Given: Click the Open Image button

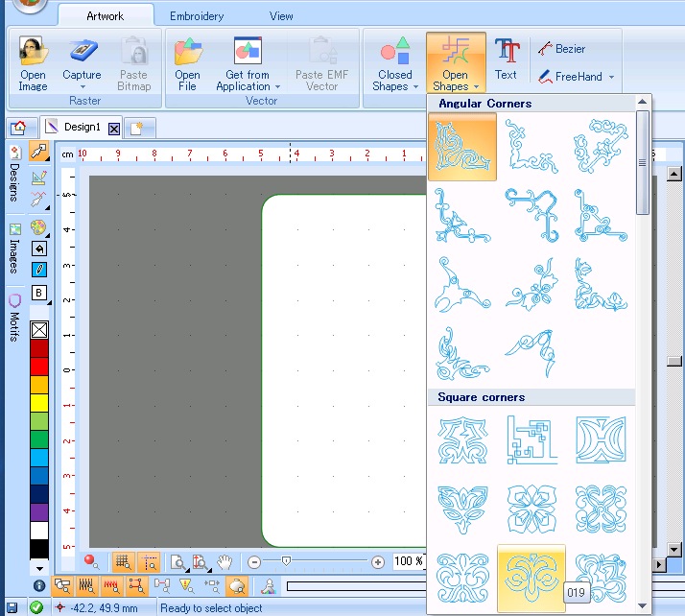Looking at the screenshot, I should [33, 63].
